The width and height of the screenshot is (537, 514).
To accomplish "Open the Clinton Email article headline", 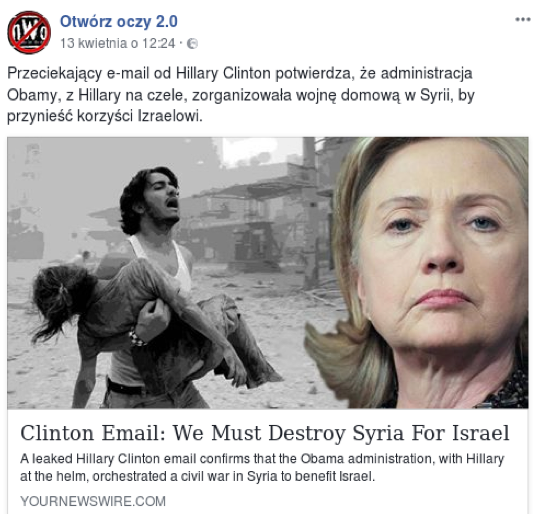I will tap(265, 433).
